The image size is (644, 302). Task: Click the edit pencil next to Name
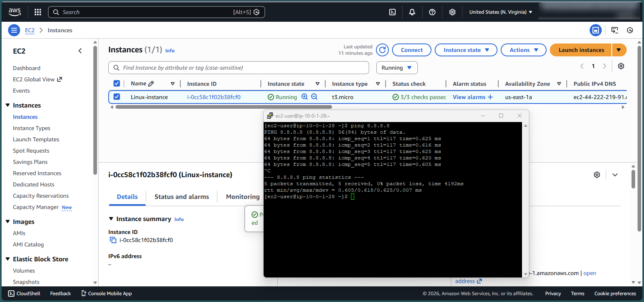tap(151, 84)
